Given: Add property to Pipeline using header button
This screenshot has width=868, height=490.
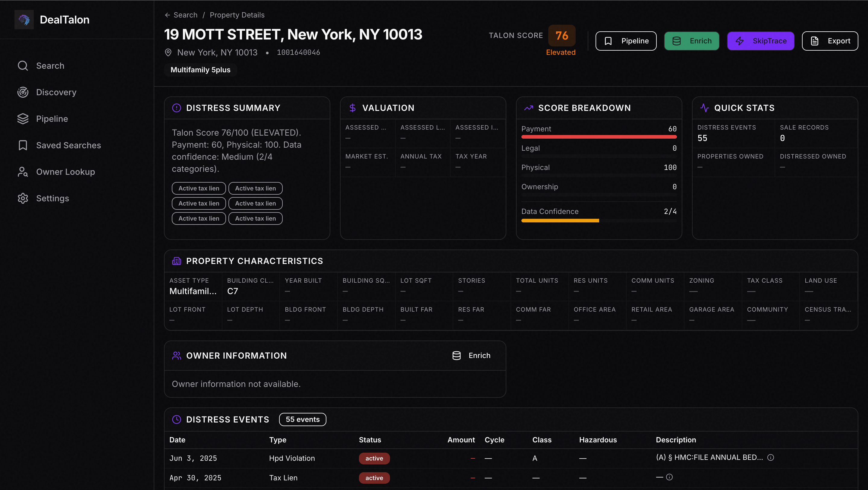Looking at the screenshot, I should [626, 41].
